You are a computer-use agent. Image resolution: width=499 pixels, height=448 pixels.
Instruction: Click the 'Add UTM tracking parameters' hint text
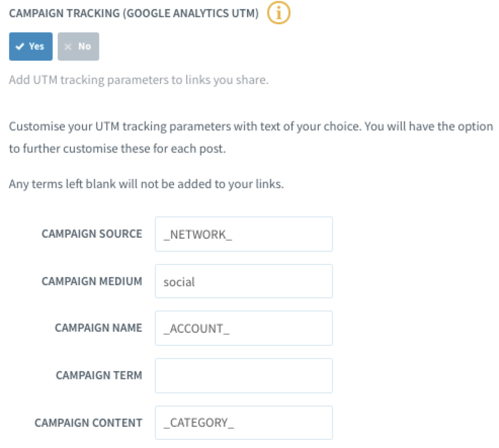click(138, 80)
